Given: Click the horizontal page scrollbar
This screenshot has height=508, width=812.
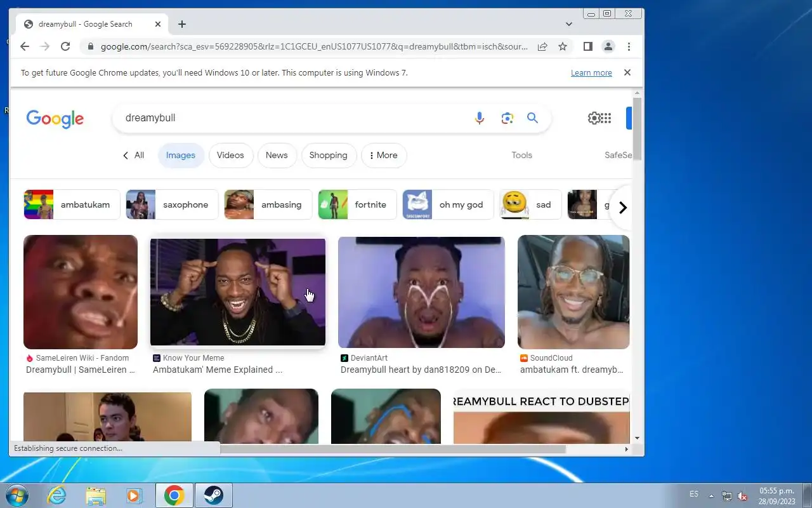Looking at the screenshot, I should tap(392, 449).
